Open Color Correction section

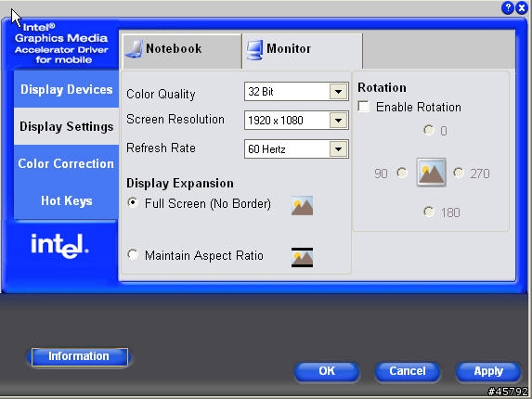[66, 163]
